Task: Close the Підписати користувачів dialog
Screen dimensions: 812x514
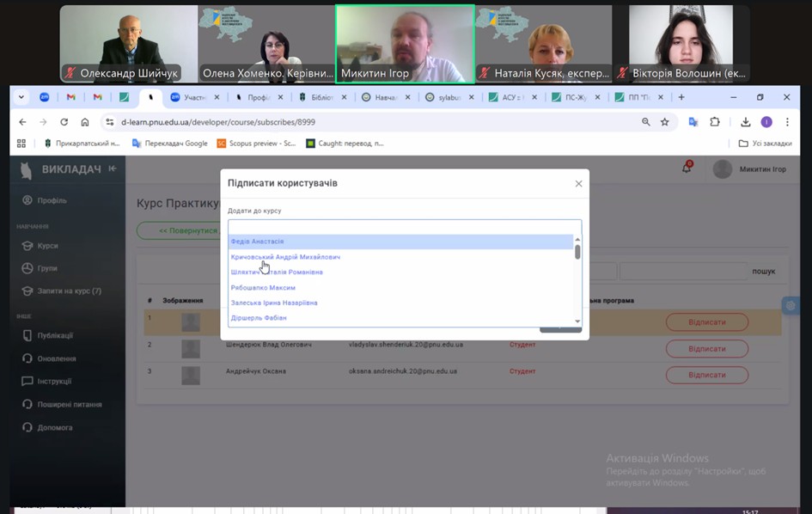Action: click(578, 184)
